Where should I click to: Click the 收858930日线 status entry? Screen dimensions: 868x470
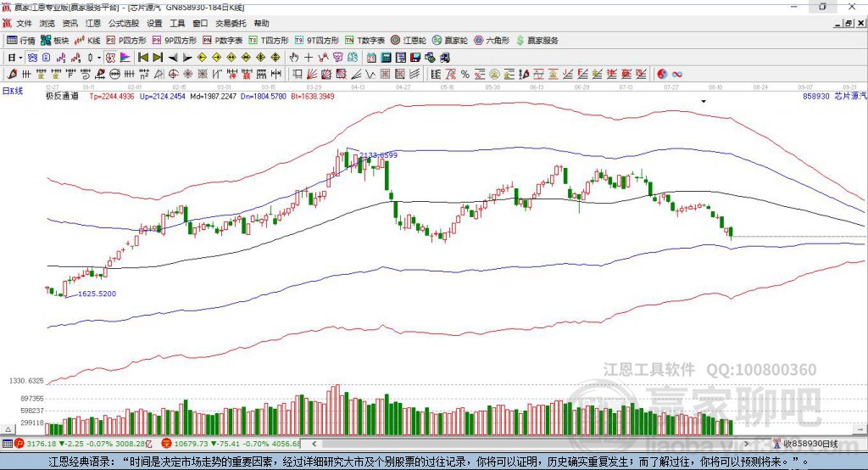[805, 444]
